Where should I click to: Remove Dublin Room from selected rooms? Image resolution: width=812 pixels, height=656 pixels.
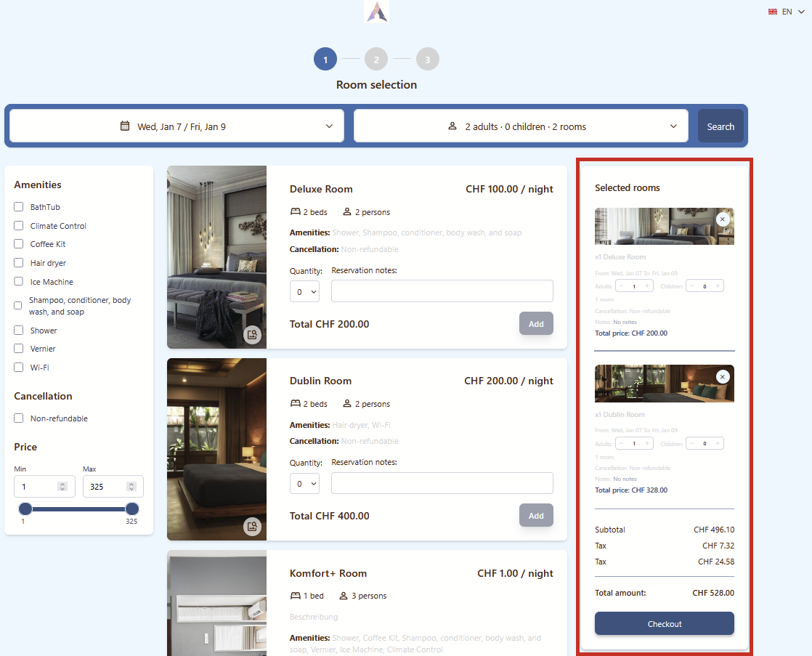(x=722, y=376)
